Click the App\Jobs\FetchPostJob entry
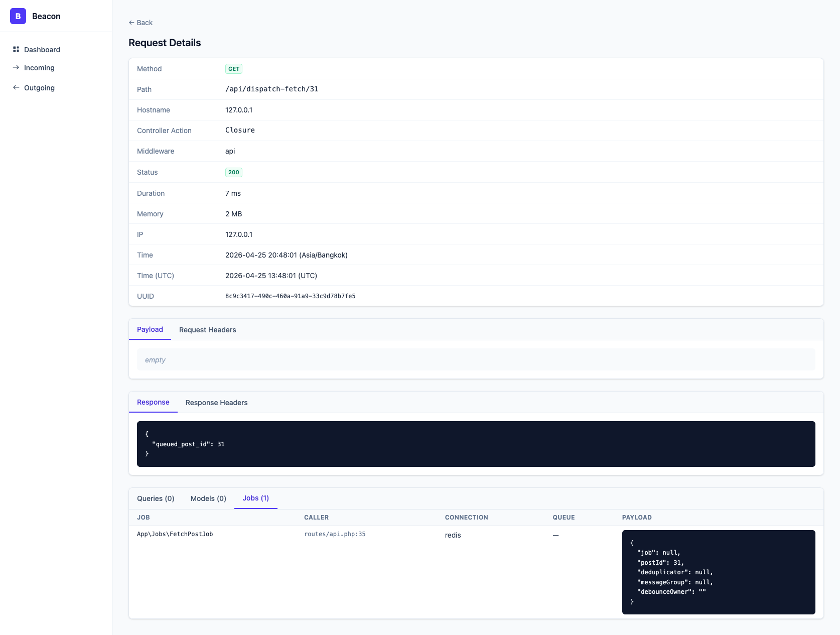 coord(175,534)
